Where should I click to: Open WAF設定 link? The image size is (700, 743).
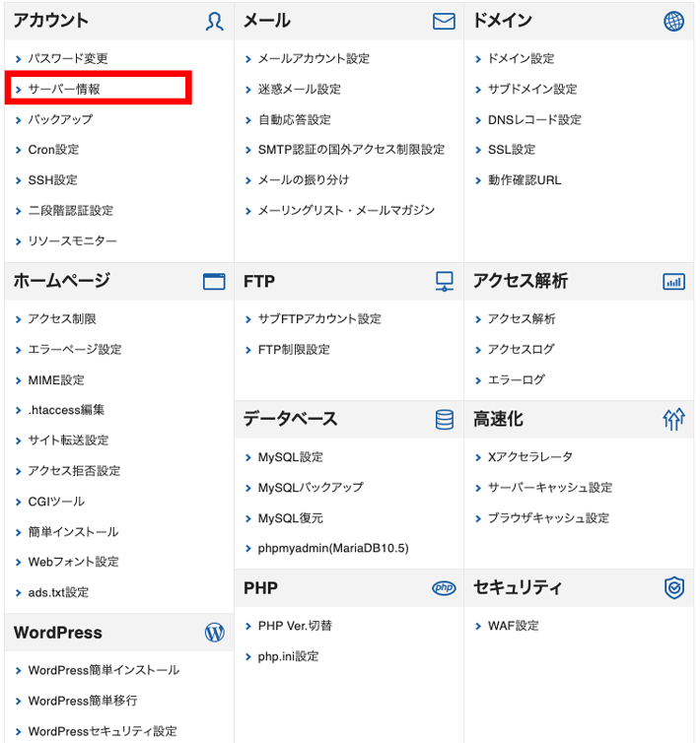click(513, 626)
